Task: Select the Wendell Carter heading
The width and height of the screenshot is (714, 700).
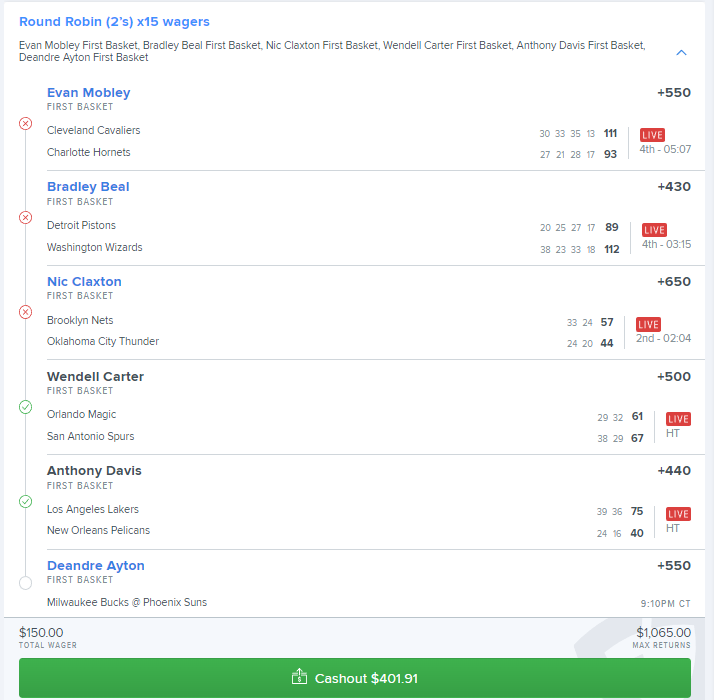Action: 95,376
